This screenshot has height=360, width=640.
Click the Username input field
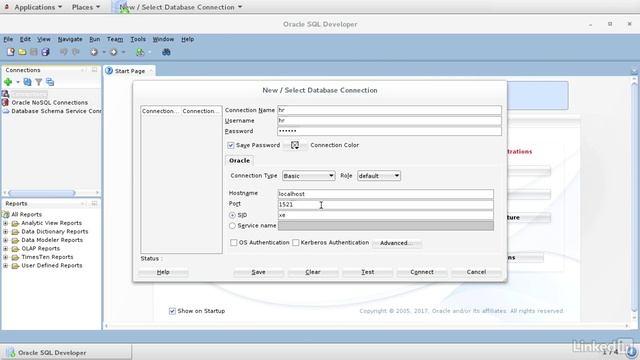[389, 121]
